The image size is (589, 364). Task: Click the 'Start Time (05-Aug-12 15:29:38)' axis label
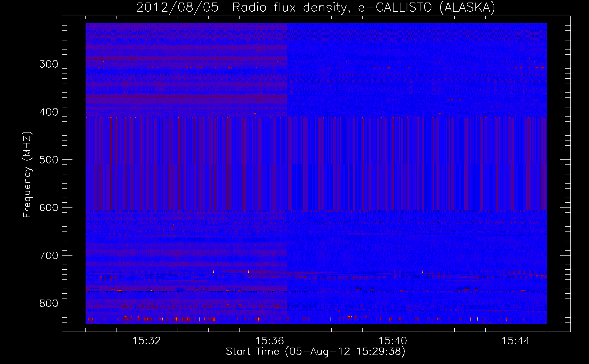click(316, 352)
